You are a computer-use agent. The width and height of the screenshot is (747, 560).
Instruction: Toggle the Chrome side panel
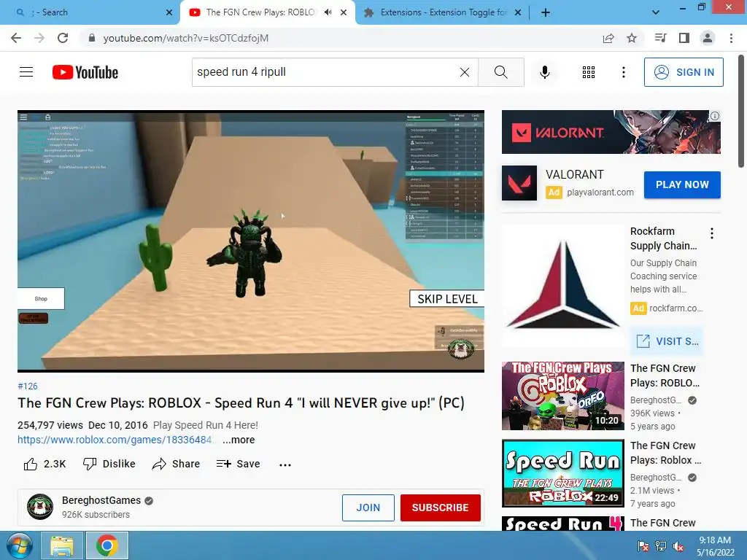tap(684, 38)
